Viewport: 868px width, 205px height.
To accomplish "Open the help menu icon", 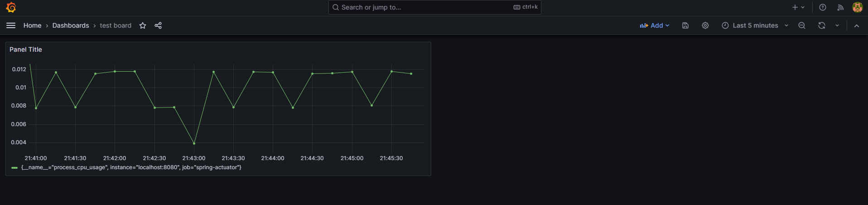I will pos(823,7).
